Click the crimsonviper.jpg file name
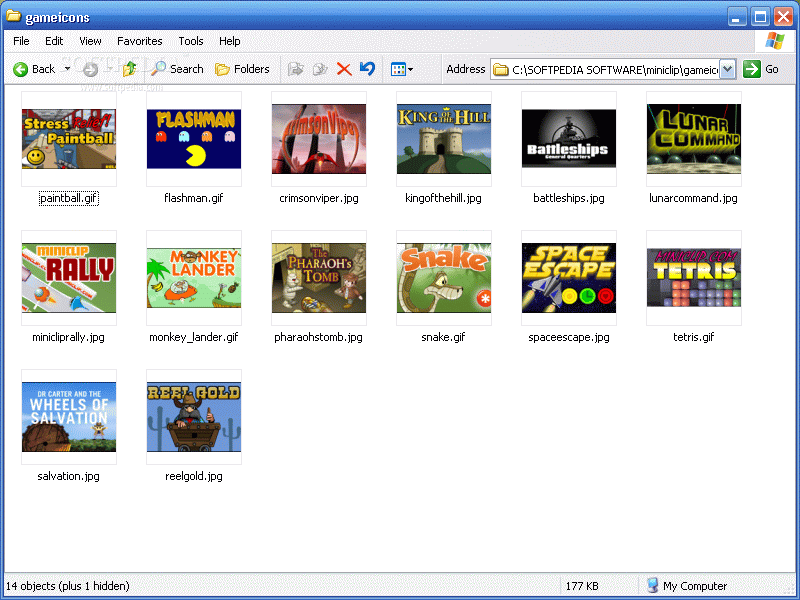The image size is (800, 600). coord(319,198)
